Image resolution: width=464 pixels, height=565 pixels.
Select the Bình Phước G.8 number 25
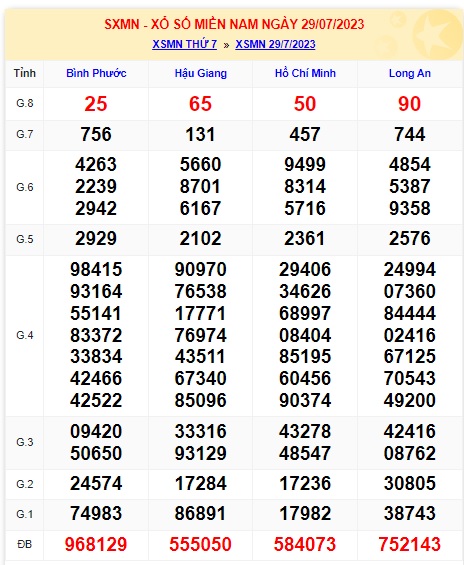coord(96,104)
